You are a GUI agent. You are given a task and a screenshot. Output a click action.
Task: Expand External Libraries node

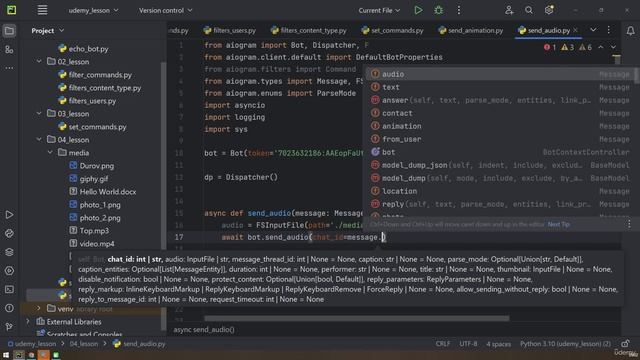(x=28, y=322)
